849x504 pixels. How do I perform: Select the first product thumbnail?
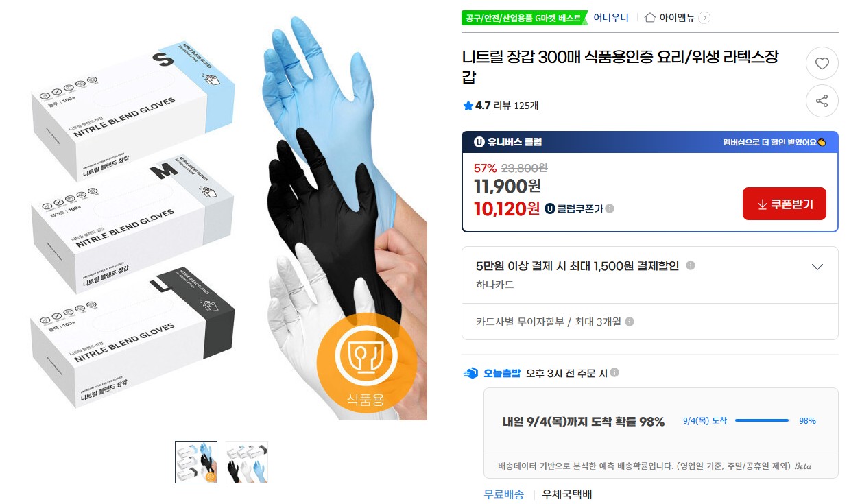click(x=196, y=461)
